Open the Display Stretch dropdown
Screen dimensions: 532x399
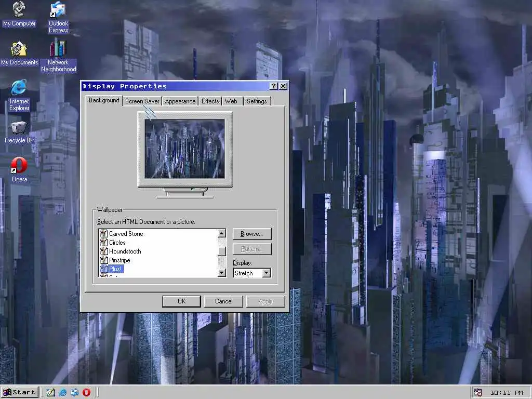pos(267,273)
